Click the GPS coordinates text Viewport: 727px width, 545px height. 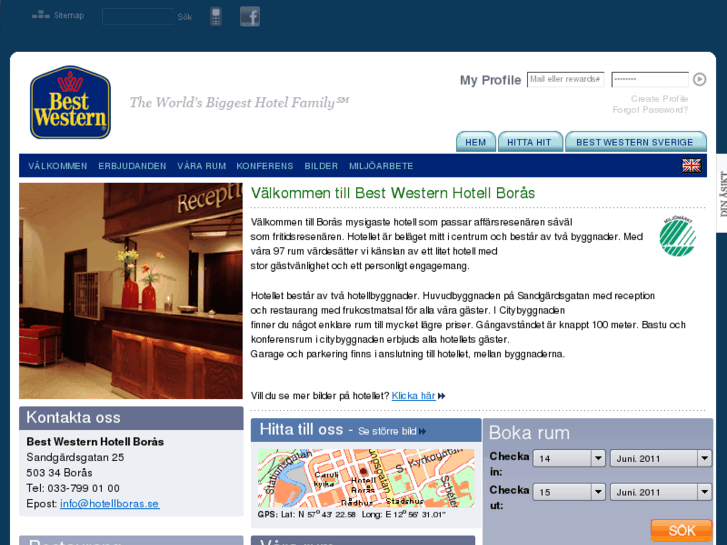click(x=351, y=514)
